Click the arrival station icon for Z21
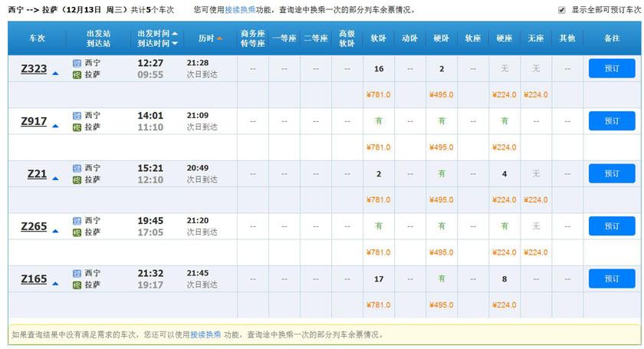 (77, 180)
